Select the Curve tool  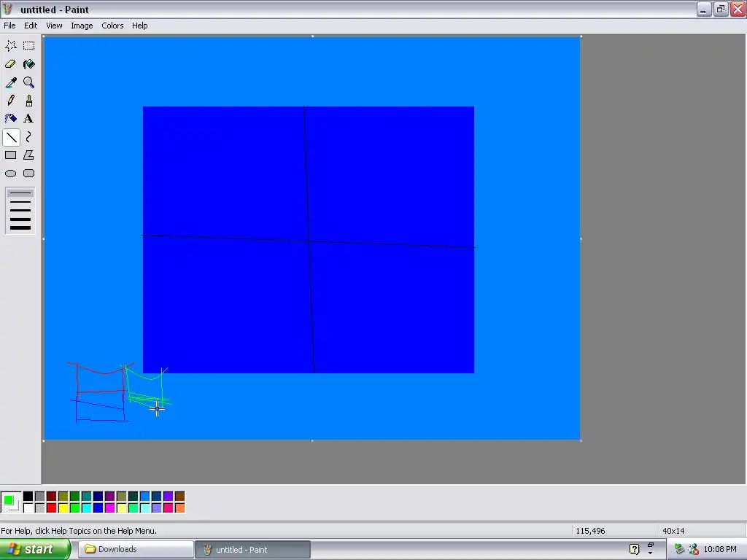(x=29, y=137)
